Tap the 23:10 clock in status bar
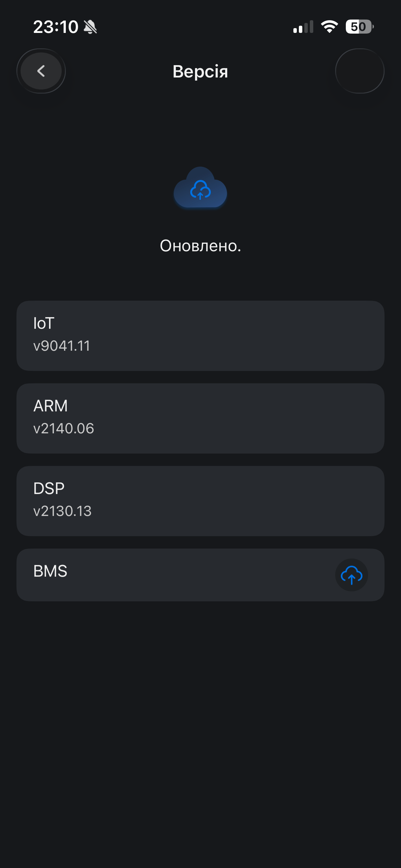401x868 pixels. 56,27
